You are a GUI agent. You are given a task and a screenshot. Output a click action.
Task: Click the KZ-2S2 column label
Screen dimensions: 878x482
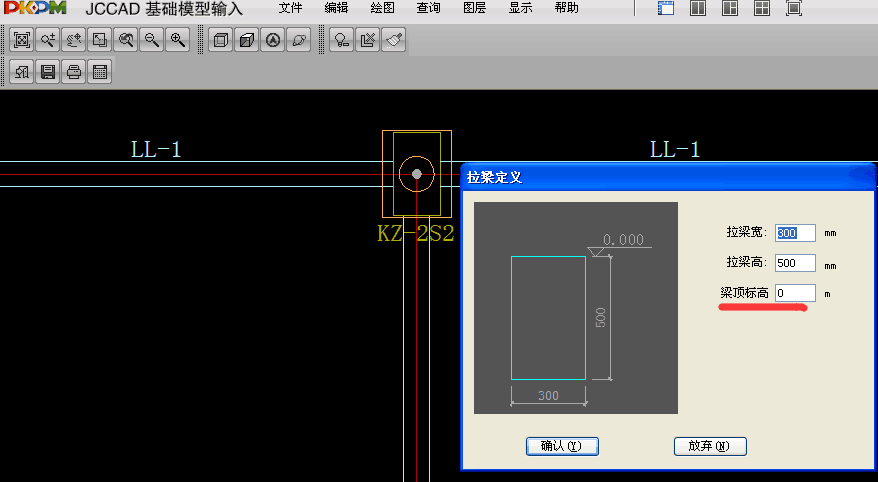point(415,233)
